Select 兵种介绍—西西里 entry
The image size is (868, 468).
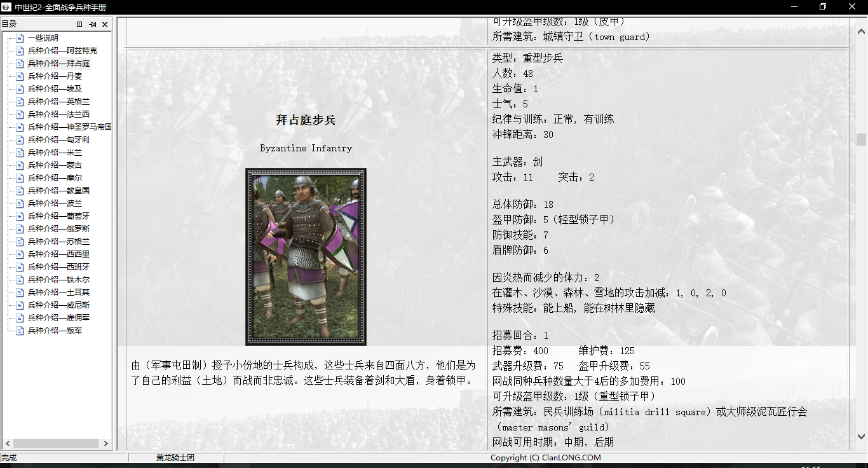click(x=58, y=254)
